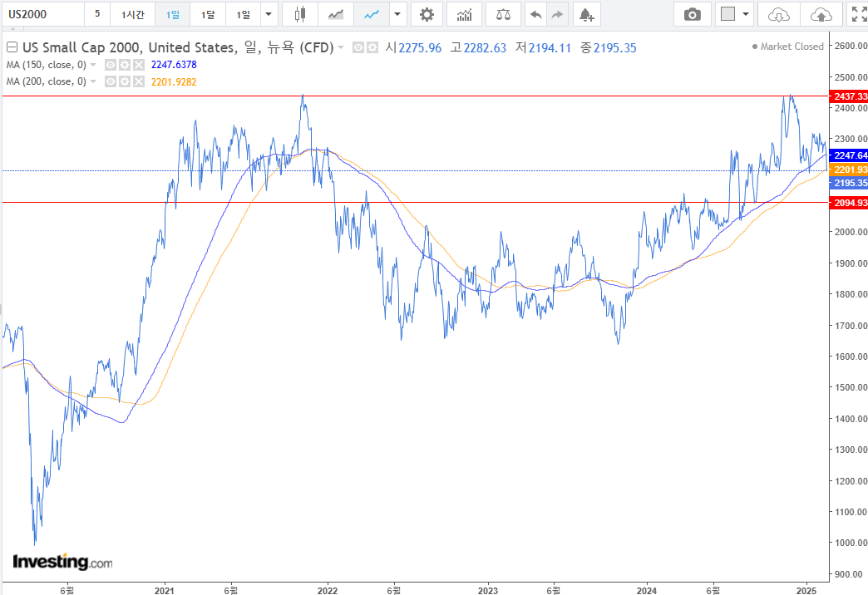
Task: Expand the US Small Cap 2000 title dropdown
Action: click(x=341, y=47)
